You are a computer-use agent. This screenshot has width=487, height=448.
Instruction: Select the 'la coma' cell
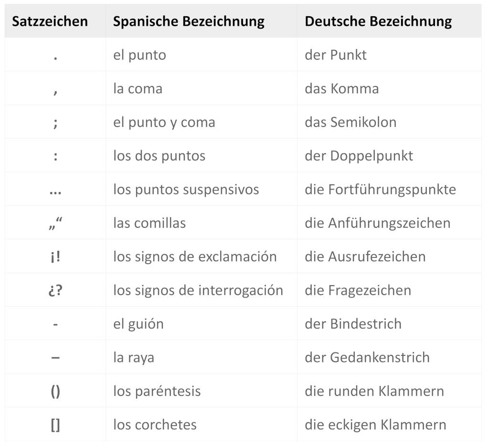tap(138, 89)
